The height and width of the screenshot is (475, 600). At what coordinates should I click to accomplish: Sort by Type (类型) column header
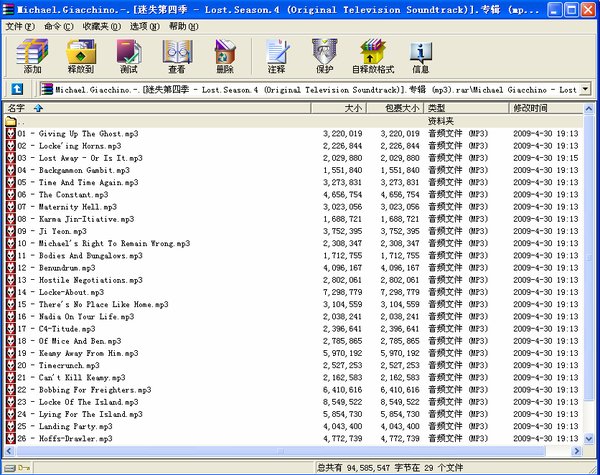[x=467, y=108]
